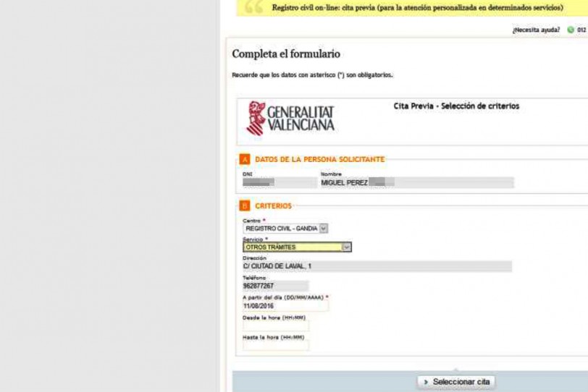Click the Dirección field C/ CIUTAD DE LAVAL, 1

[377, 266]
